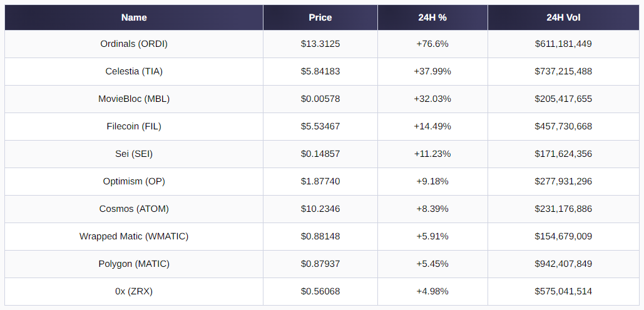Viewport: 644px width, 310px height.
Task: Click Filecoin (FIL) in the table
Action: (x=134, y=126)
